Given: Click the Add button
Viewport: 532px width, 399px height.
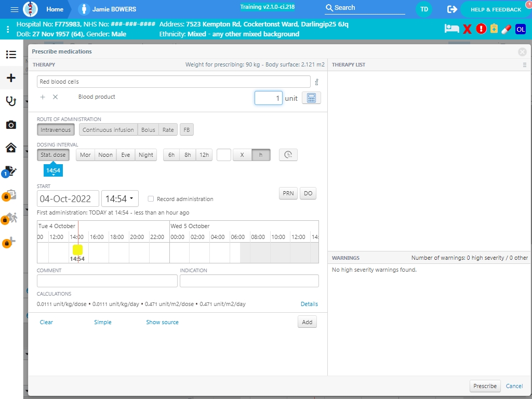Looking at the screenshot, I should click(307, 322).
